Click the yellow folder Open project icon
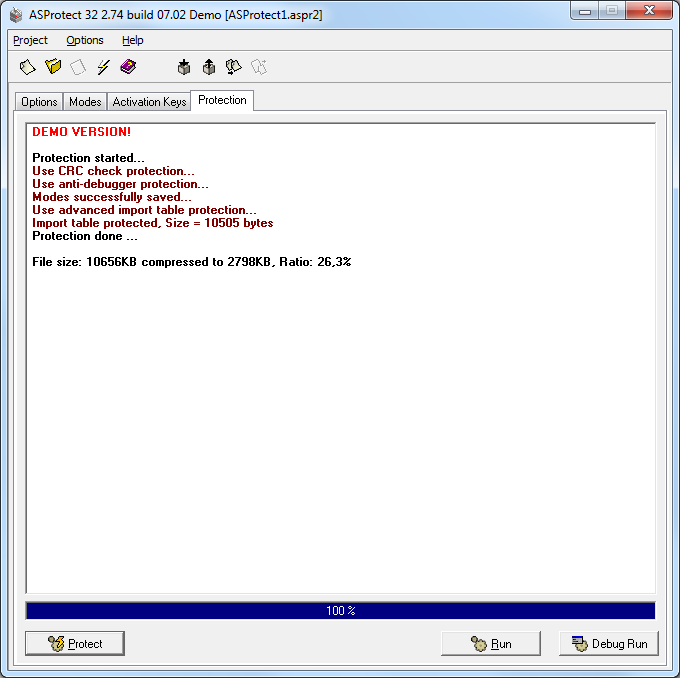680x678 pixels. (x=53, y=67)
